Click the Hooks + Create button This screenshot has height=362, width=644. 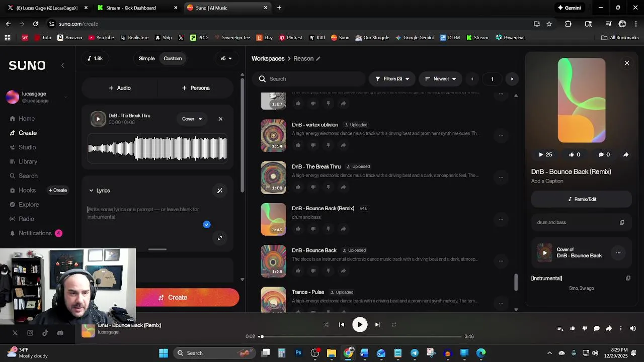58,191
